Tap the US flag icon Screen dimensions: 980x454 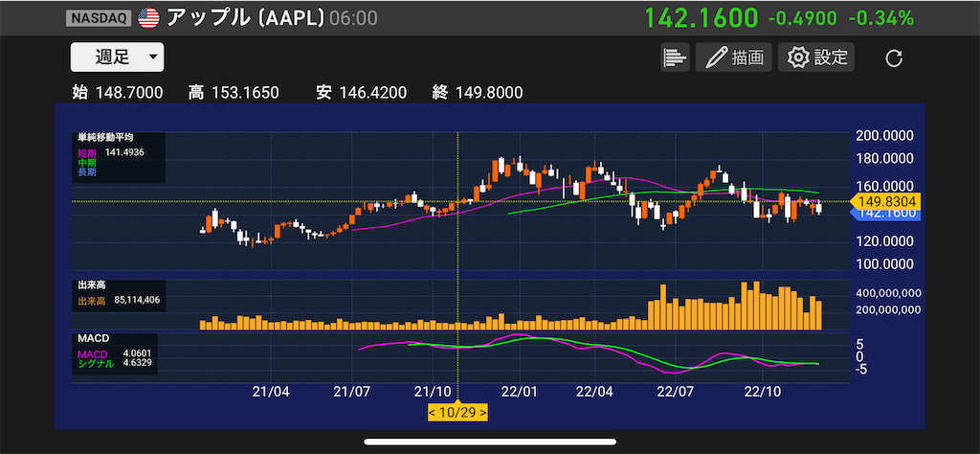[x=148, y=18]
